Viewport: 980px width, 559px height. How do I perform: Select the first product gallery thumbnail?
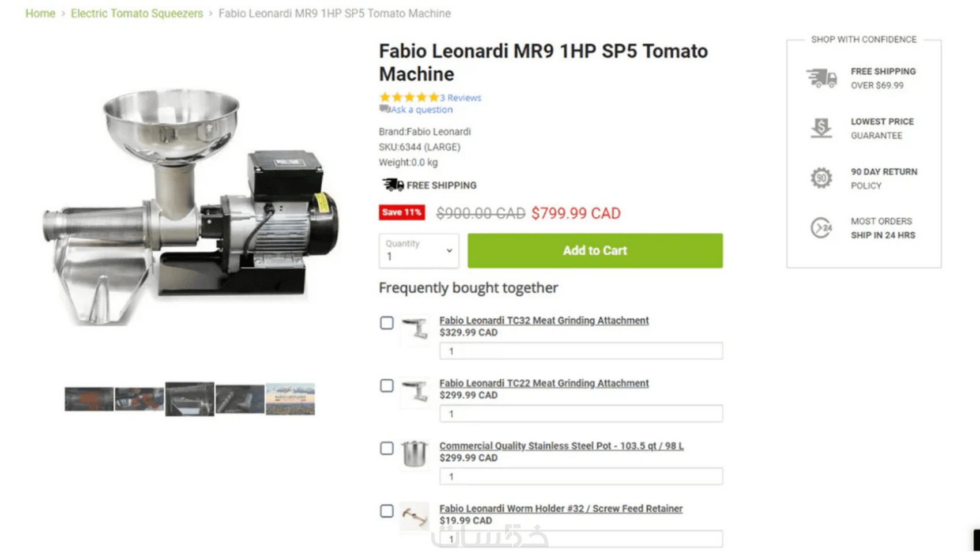[x=89, y=399]
